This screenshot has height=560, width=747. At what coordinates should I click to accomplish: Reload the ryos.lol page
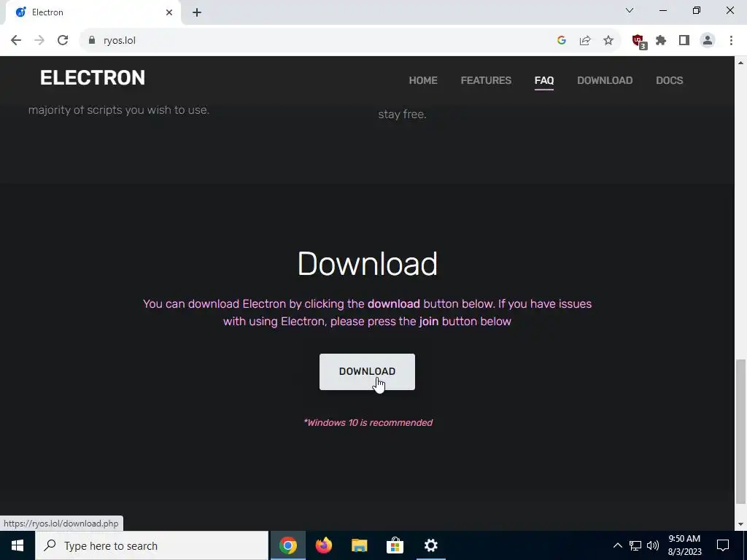(63, 41)
